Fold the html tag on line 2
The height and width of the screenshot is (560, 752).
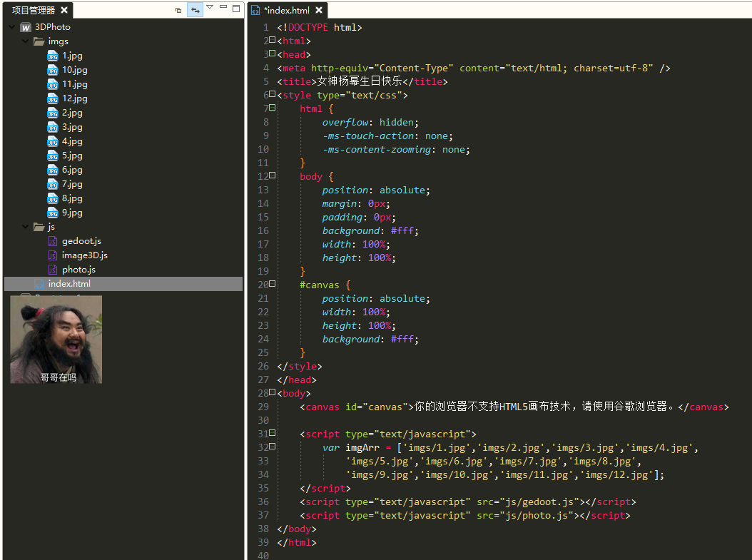click(x=273, y=40)
